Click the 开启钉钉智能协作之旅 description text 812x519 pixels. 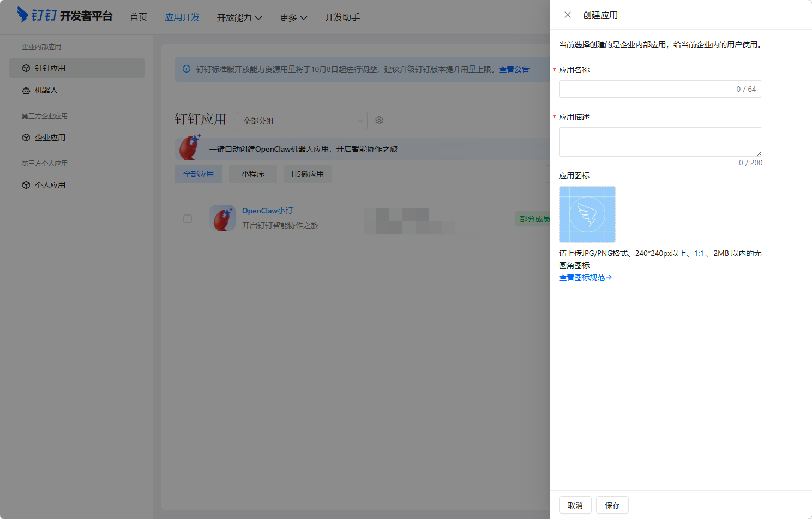pyautogui.click(x=280, y=225)
